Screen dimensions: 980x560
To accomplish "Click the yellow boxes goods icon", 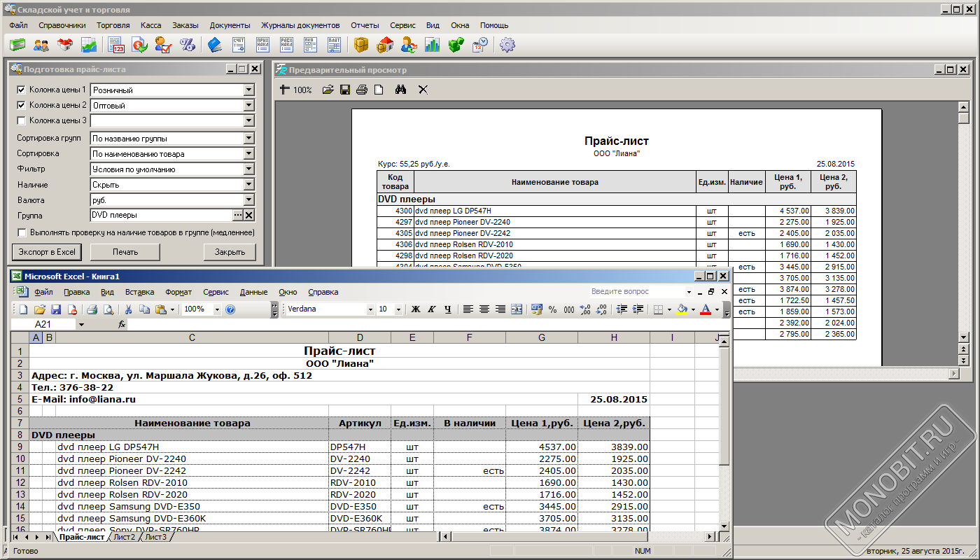I will (x=361, y=45).
